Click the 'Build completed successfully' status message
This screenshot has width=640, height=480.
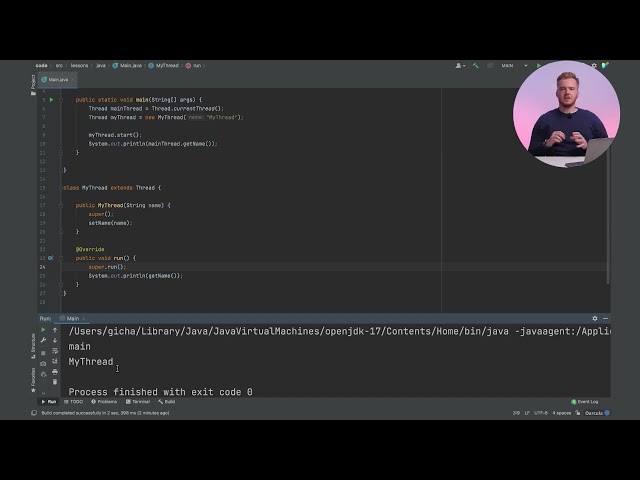tap(105, 413)
